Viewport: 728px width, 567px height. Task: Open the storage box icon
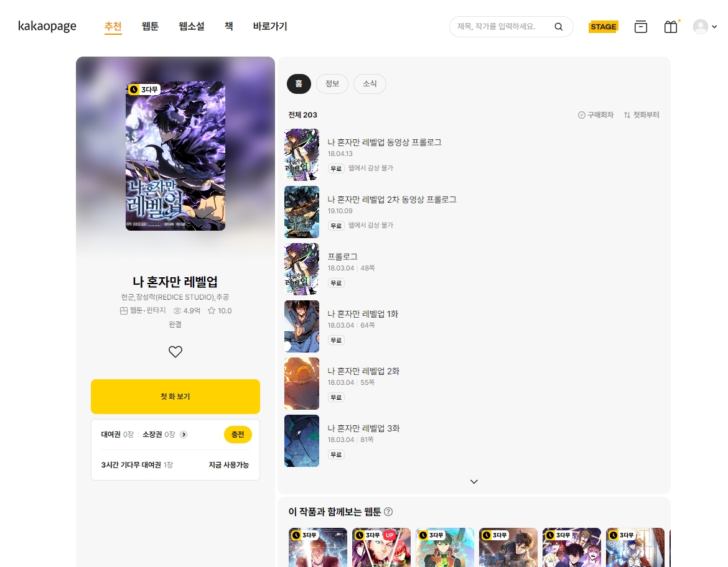pyautogui.click(x=641, y=27)
